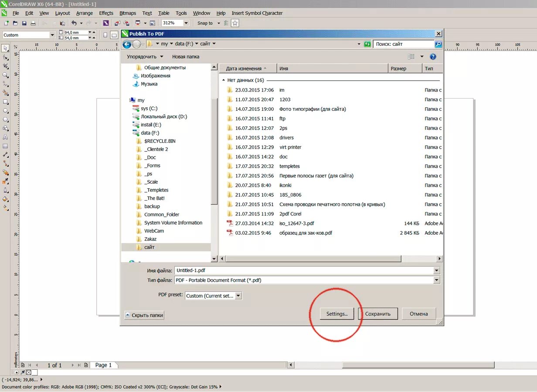Screen dimensions: 537x392
Task: Click Page 1 tab at bottom
Action: pyautogui.click(x=103, y=365)
